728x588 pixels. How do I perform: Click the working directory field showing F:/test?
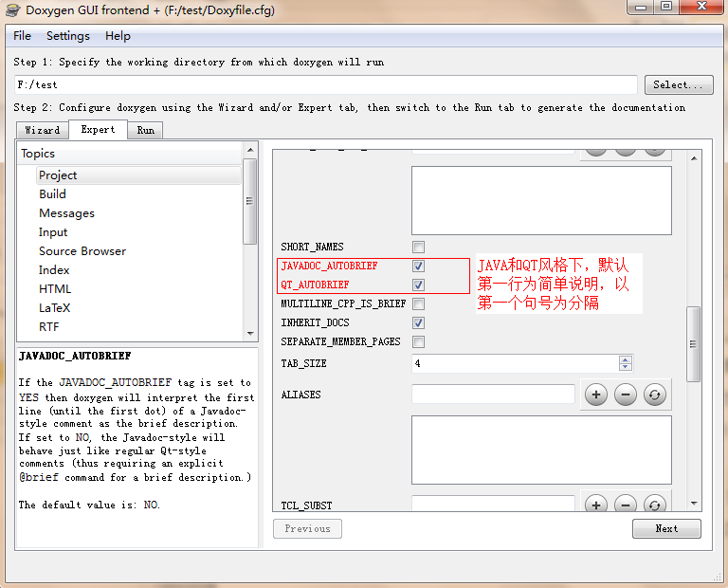[326, 84]
